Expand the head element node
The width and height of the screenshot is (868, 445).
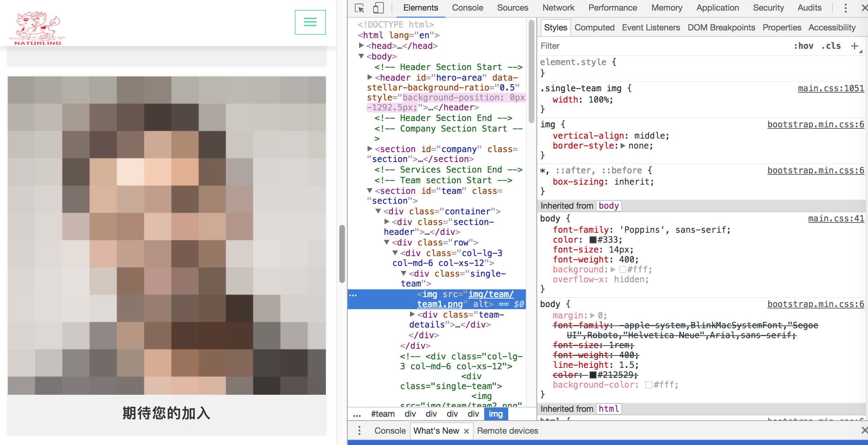click(361, 46)
